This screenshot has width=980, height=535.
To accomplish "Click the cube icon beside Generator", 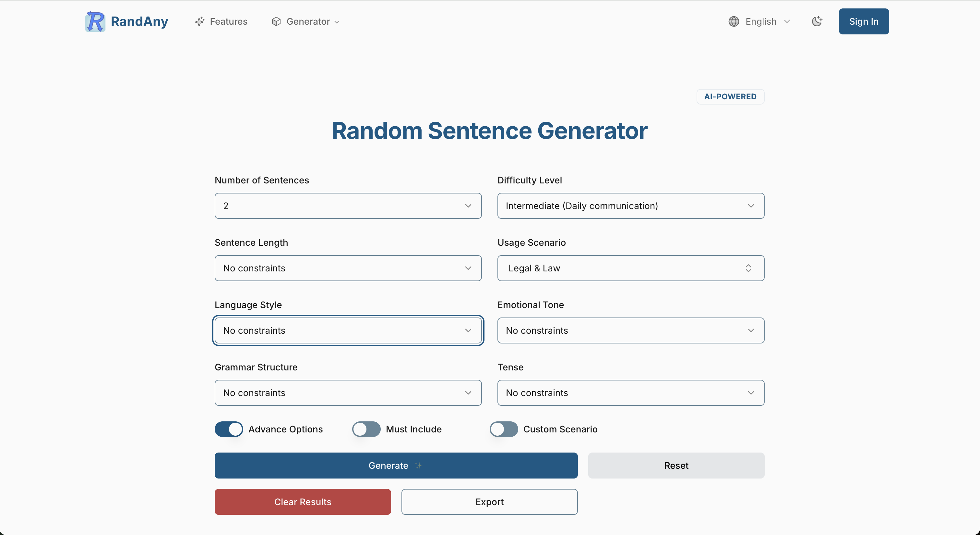I will pos(276,21).
